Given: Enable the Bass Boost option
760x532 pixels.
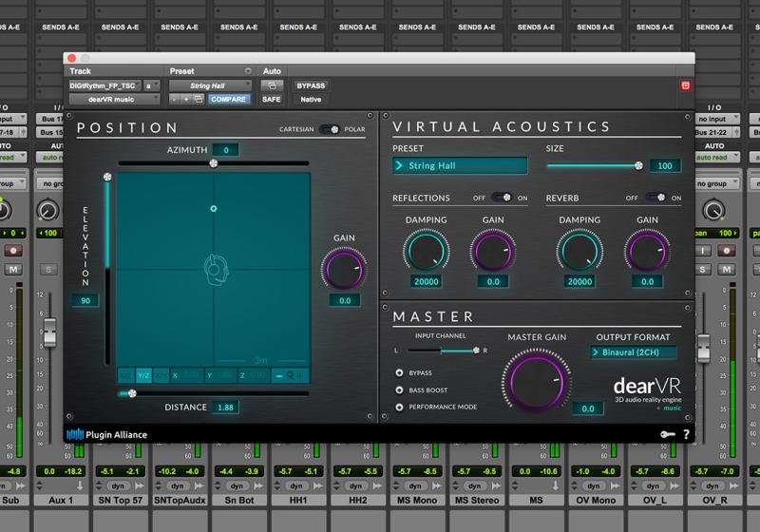Looking at the screenshot, I should pos(400,389).
